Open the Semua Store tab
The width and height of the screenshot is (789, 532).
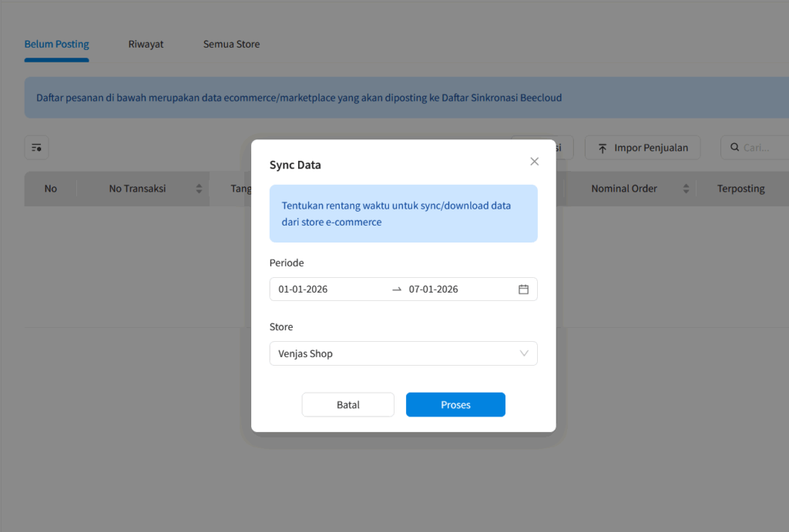[231, 44]
